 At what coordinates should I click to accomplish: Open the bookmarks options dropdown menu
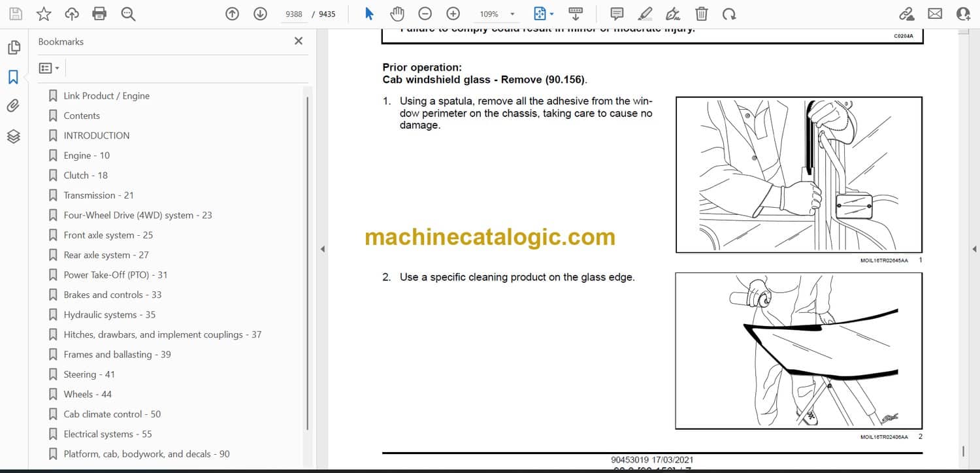(49, 68)
